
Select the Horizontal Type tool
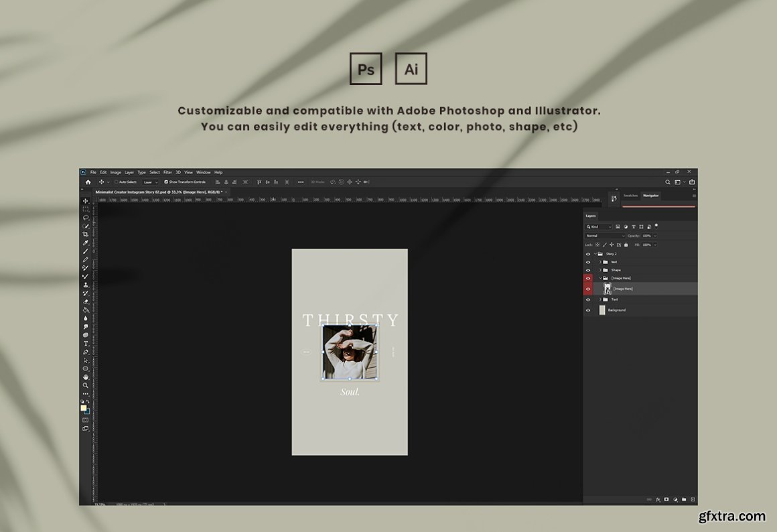point(86,344)
